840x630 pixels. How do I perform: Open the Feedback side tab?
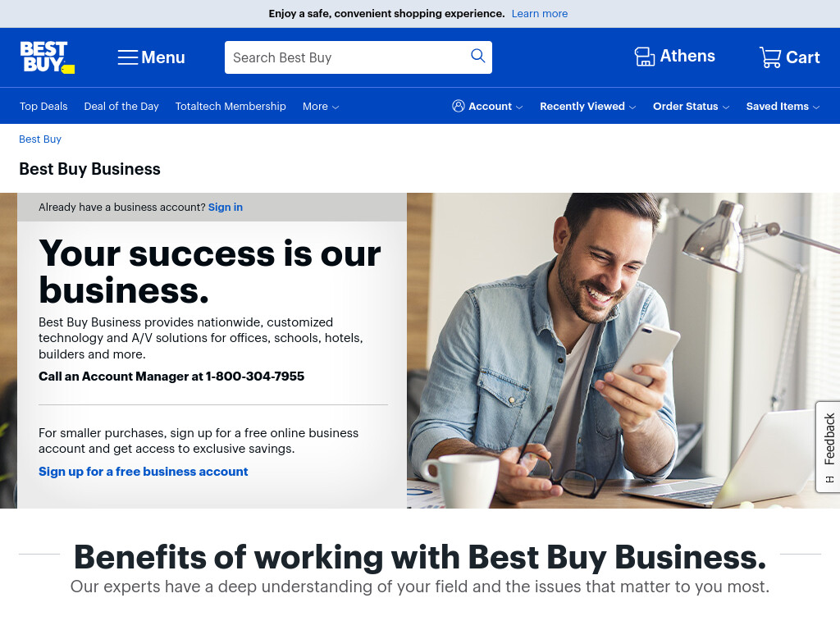coord(829,446)
